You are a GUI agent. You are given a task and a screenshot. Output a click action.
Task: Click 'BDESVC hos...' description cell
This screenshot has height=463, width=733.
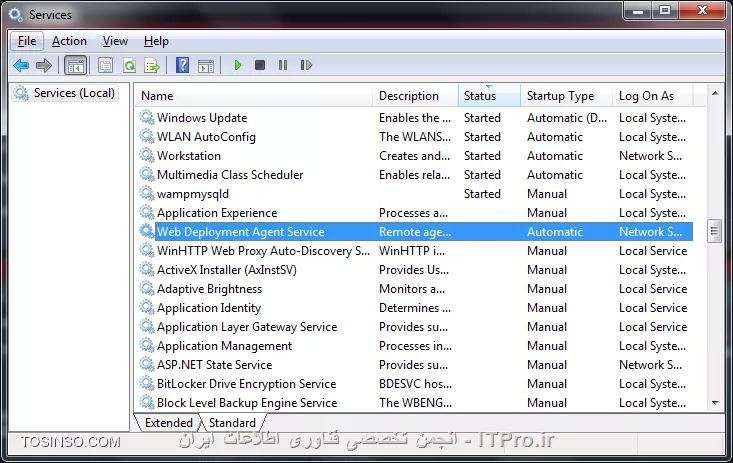point(415,383)
